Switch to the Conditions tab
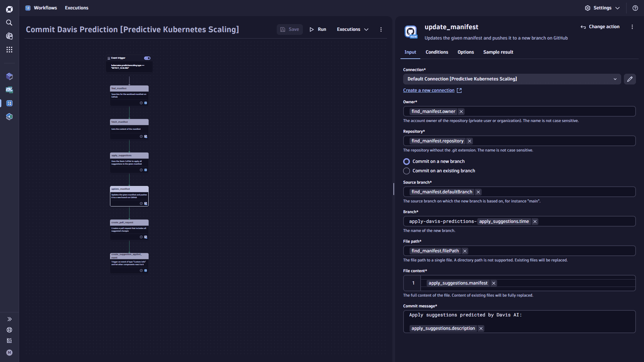This screenshot has height=362, width=644. pyautogui.click(x=437, y=52)
